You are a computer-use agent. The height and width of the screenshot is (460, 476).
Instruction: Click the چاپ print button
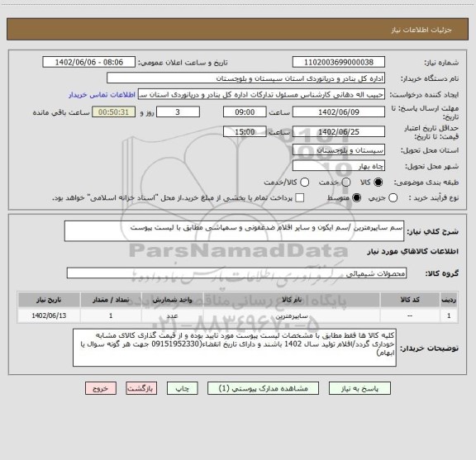click(x=182, y=388)
